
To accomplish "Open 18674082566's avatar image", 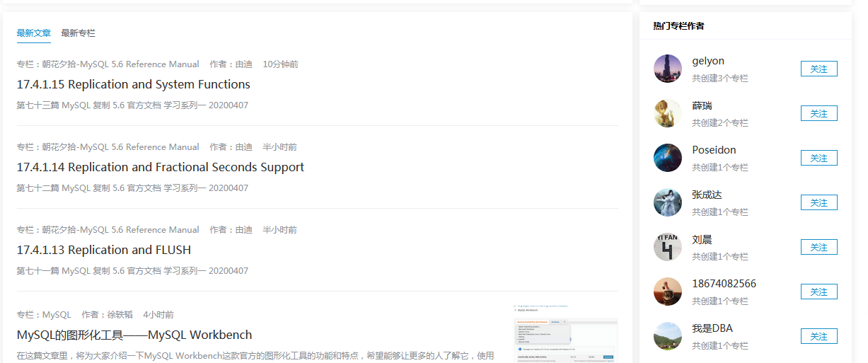I will click(668, 292).
